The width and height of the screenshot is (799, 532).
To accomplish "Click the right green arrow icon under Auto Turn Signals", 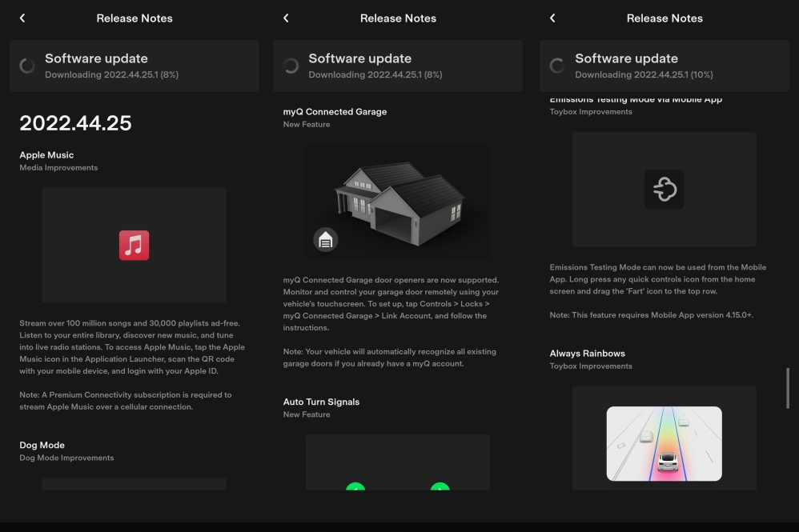I will pyautogui.click(x=440, y=486).
